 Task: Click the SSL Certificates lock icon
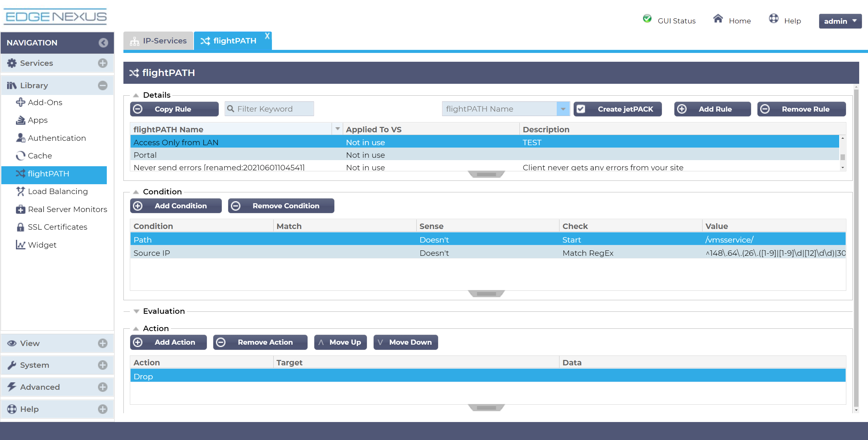click(20, 227)
